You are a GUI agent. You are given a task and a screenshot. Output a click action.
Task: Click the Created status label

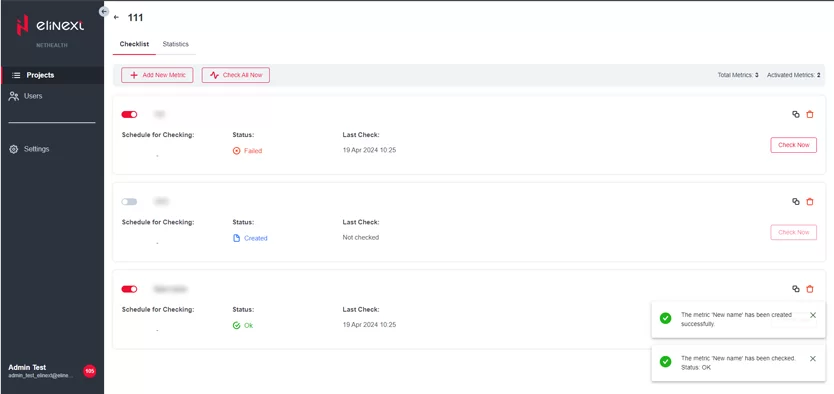250,238
